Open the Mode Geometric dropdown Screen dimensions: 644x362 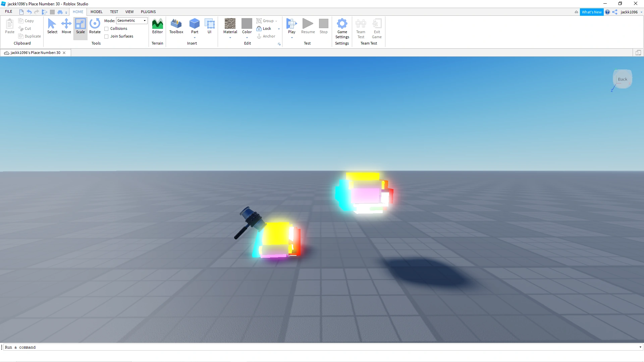(131, 21)
